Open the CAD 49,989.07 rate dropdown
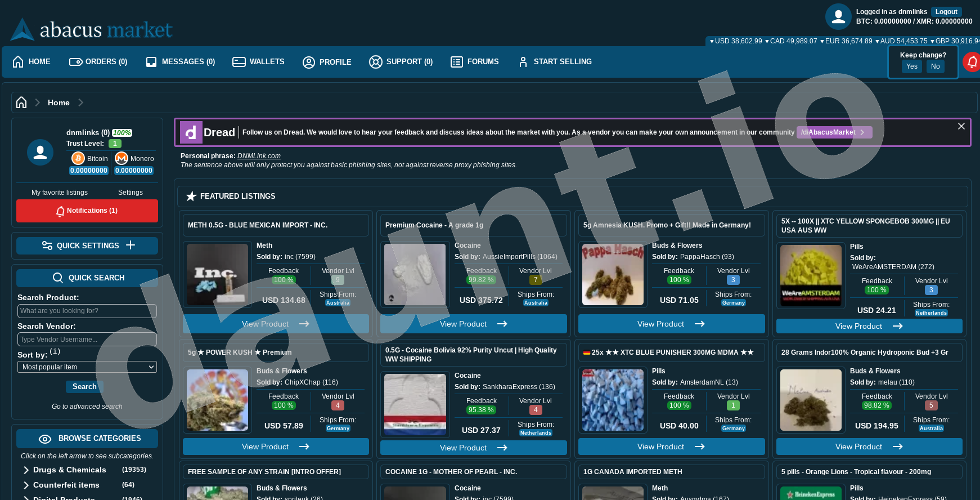The width and height of the screenshot is (980, 500). (791, 41)
